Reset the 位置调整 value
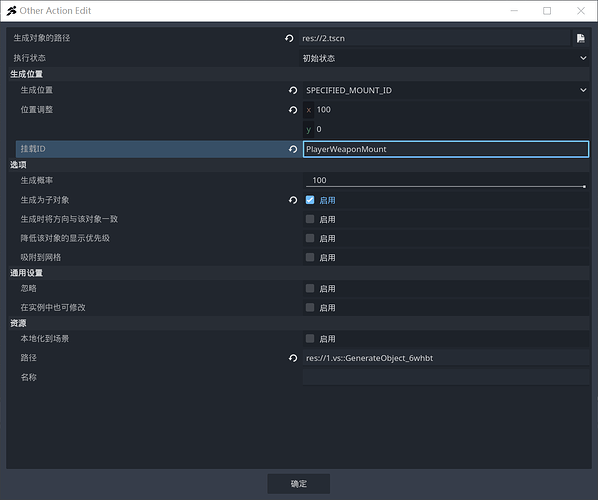The image size is (598, 500). [293, 110]
